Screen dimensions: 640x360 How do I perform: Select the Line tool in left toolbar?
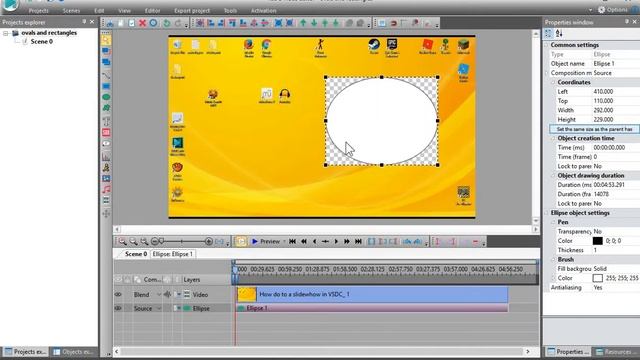[106, 76]
